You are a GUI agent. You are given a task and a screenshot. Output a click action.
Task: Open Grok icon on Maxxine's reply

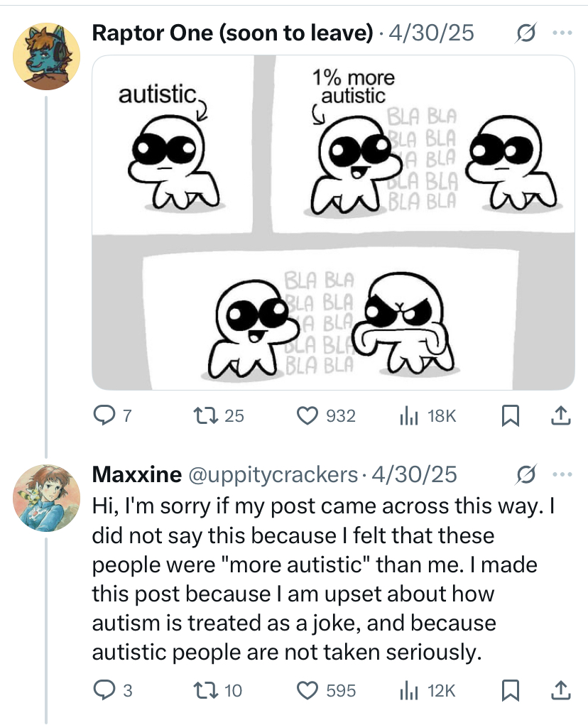pyautogui.click(x=527, y=474)
